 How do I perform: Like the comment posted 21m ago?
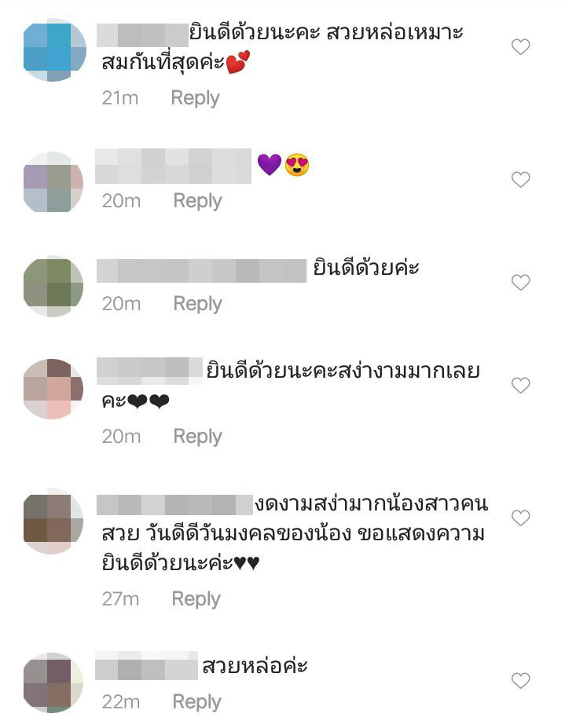[x=520, y=47]
